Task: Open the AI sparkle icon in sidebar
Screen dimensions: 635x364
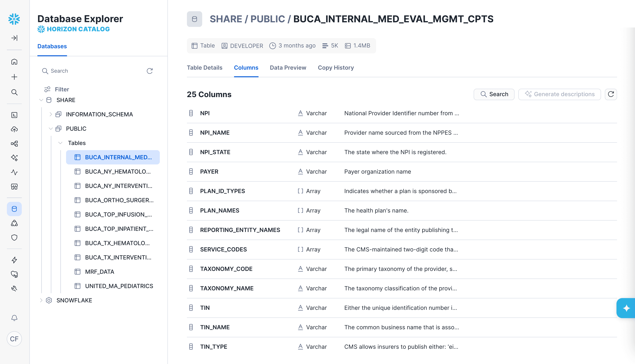Action: [x=14, y=158]
